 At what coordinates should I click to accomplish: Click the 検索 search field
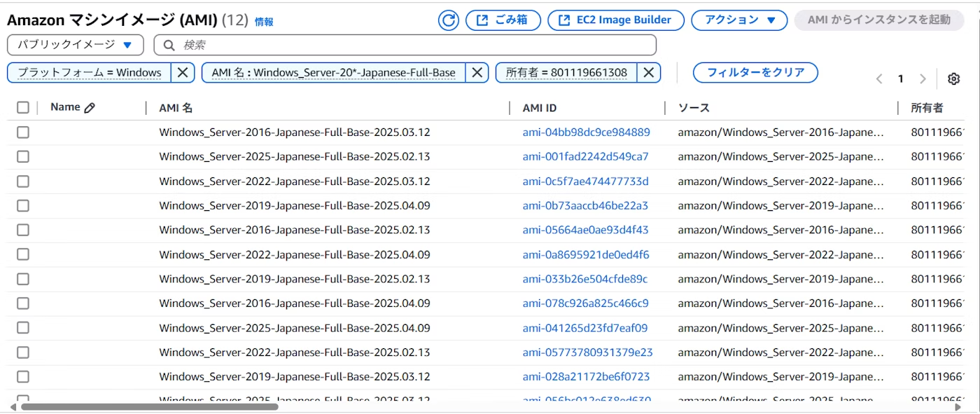coord(405,45)
